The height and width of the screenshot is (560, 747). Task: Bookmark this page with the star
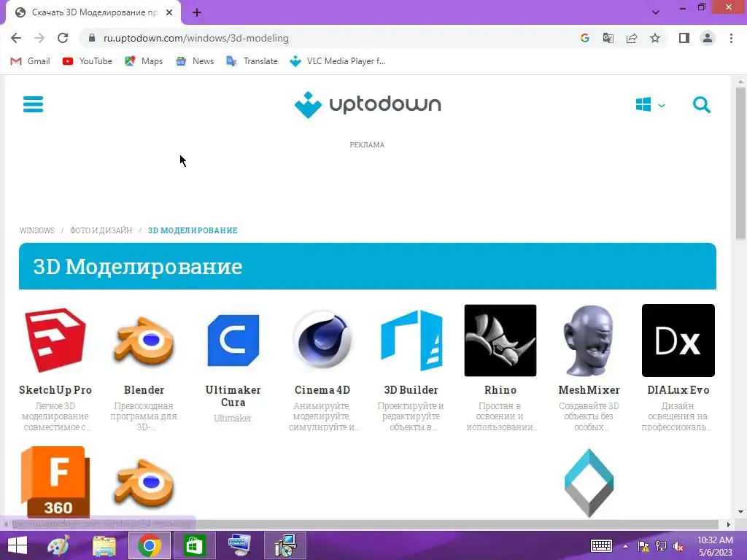655,38
